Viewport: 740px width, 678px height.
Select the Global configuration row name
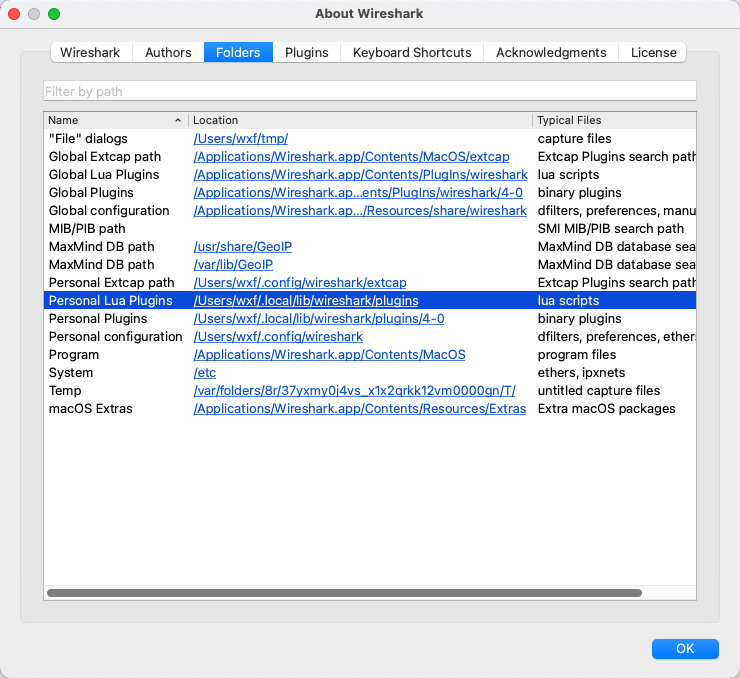pyautogui.click(x=109, y=210)
